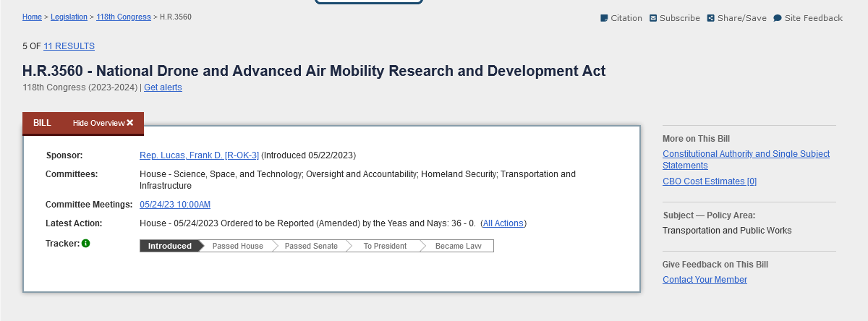The width and height of the screenshot is (868, 321).
Task: Open the Home breadcrumb link
Action: (32, 17)
